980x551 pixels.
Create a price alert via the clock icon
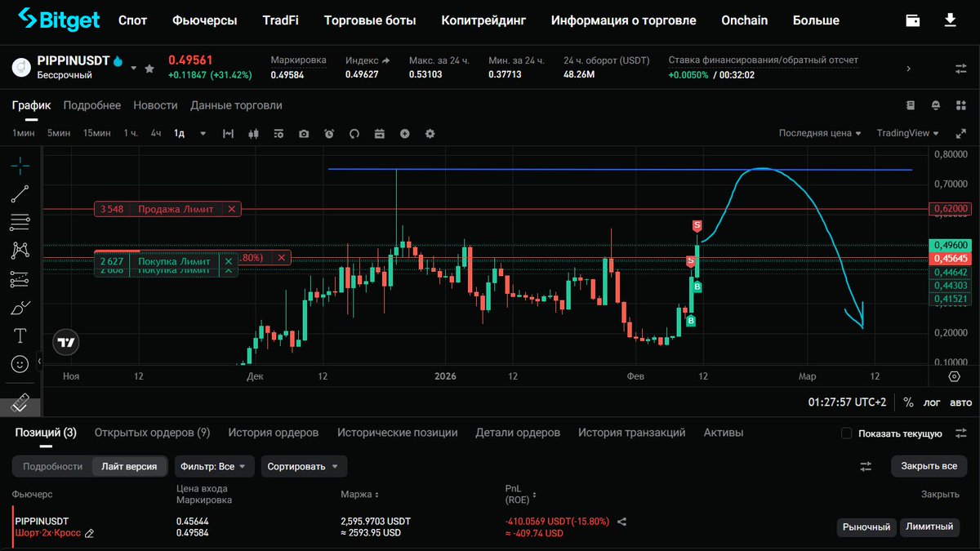tap(328, 133)
